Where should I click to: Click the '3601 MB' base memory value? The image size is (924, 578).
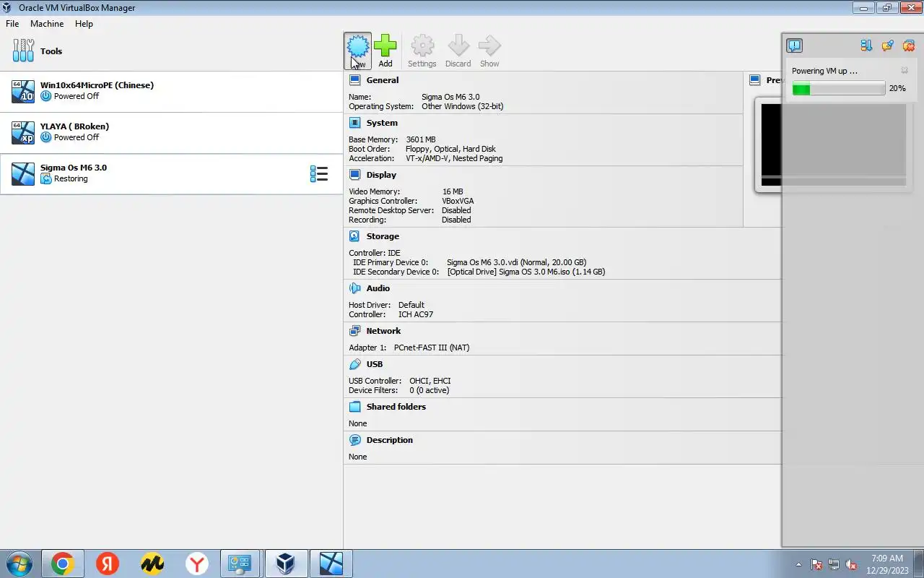click(421, 139)
